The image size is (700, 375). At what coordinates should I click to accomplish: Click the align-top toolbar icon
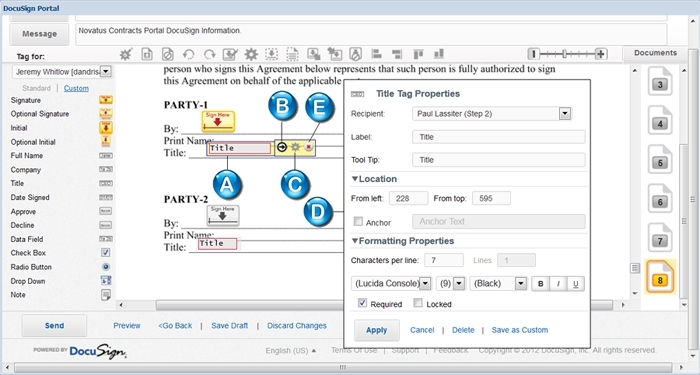pyautogui.click(x=418, y=54)
